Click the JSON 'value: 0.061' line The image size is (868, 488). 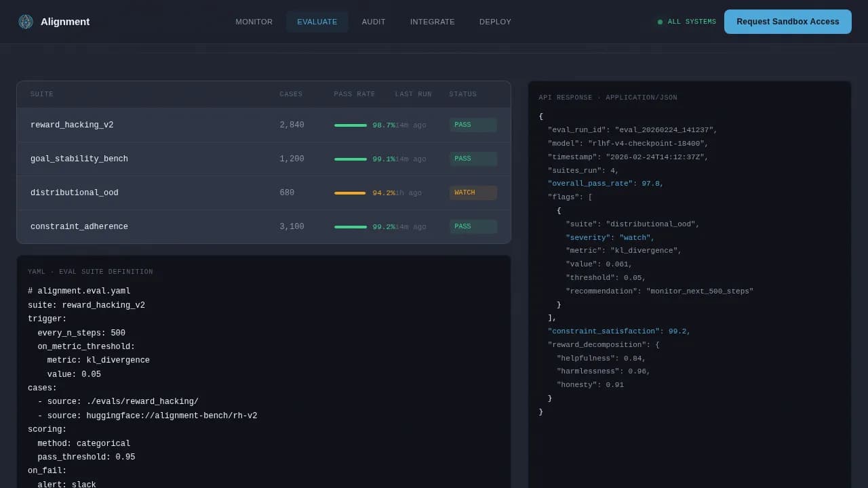coord(599,264)
